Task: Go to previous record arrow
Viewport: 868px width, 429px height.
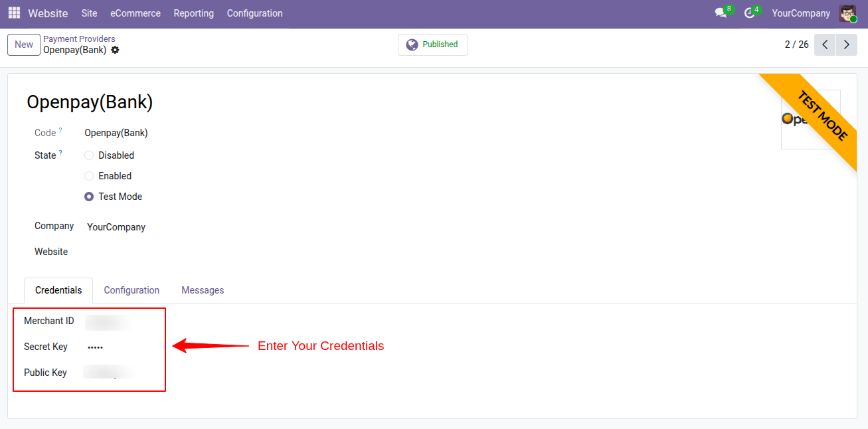Action: click(x=825, y=44)
